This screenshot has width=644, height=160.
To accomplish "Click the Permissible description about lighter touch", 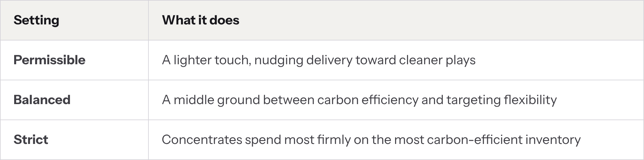I will click(319, 60).
